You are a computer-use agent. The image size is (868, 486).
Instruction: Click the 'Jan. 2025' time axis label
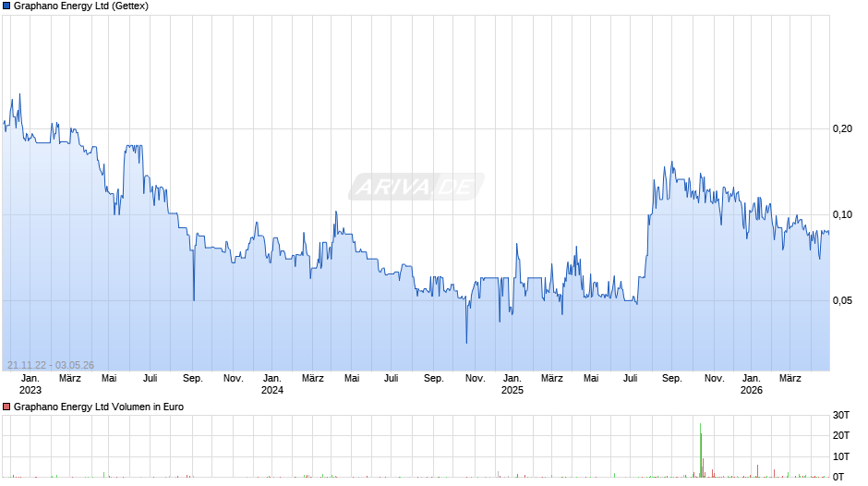point(512,384)
